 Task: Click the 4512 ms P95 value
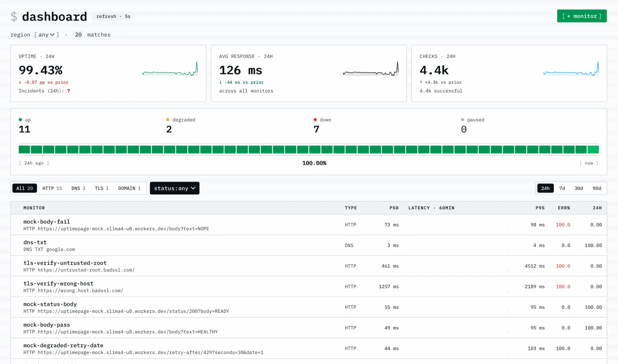535,266
